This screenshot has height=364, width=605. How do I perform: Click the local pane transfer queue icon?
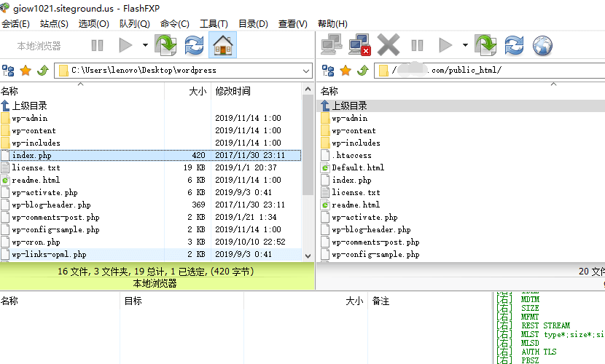(x=166, y=45)
